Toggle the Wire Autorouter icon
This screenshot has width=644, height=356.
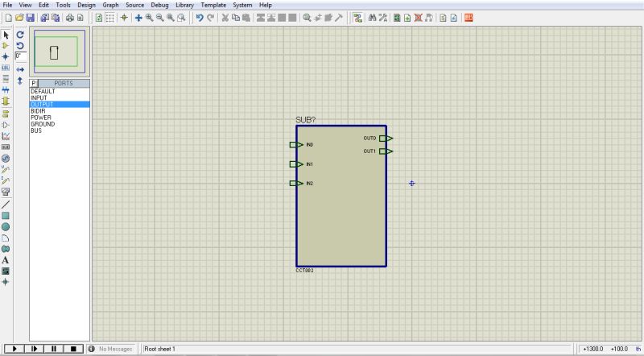point(357,18)
